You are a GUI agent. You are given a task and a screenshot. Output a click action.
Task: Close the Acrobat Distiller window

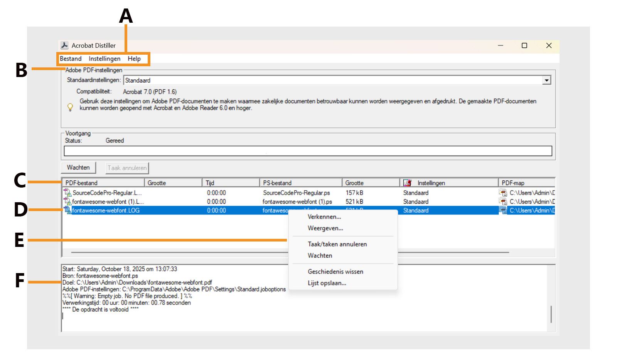(549, 45)
